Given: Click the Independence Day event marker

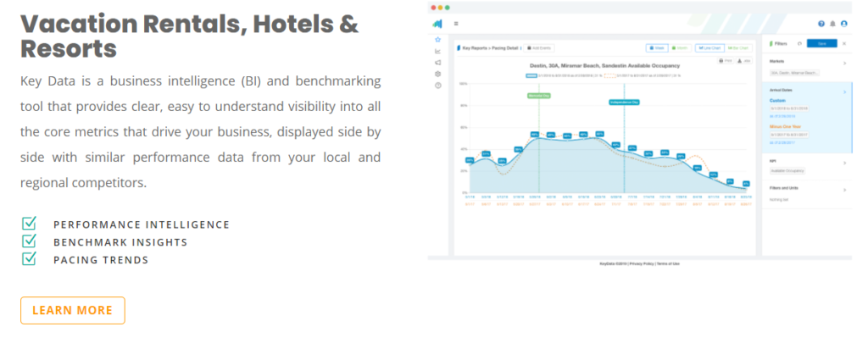Looking at the screenshot, I should point(625,102).
